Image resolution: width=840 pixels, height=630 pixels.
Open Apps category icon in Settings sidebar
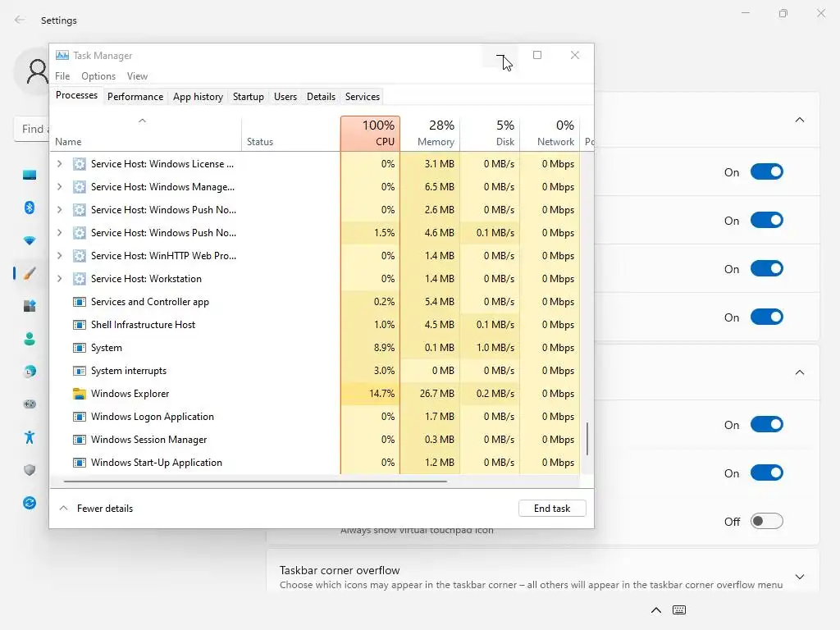30,306
